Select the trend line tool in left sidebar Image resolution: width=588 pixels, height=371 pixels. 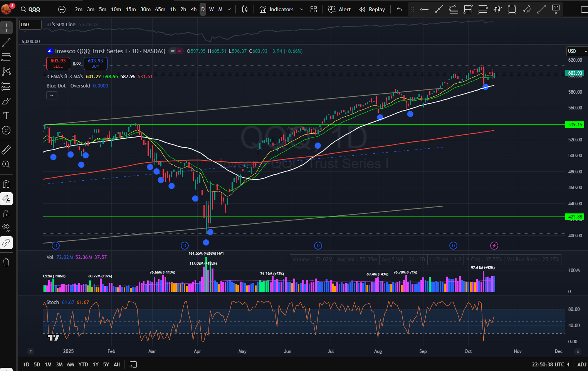coord(6,42)
